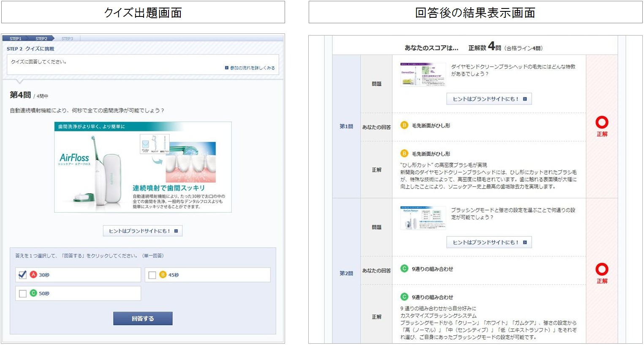Open 参加の流れを詳しくみる link
The width and height of the screenshot is (644, 345).
pos(250,68)
